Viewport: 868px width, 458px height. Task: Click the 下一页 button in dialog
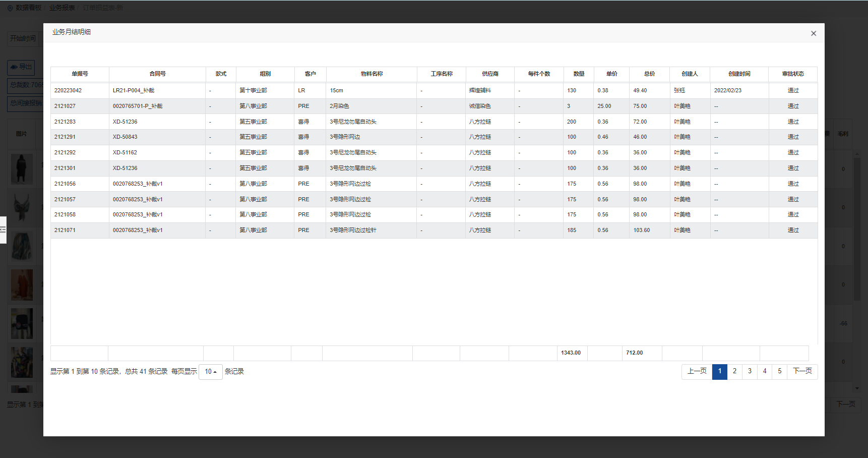point(802,371)
